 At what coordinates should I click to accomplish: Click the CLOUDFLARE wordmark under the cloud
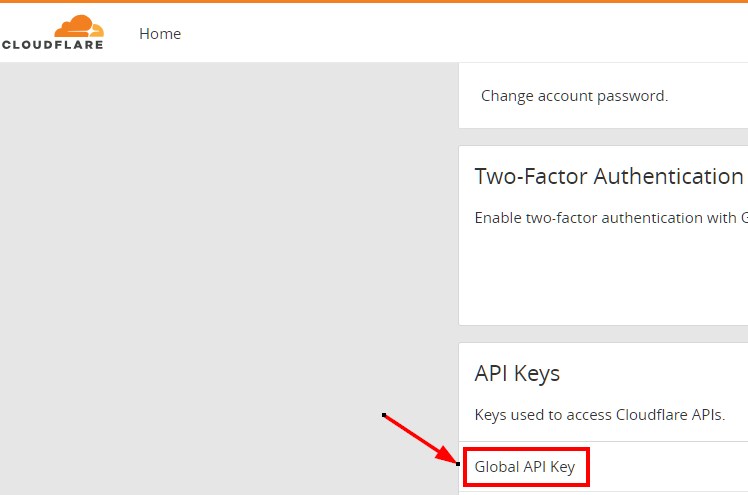[52, 45]
